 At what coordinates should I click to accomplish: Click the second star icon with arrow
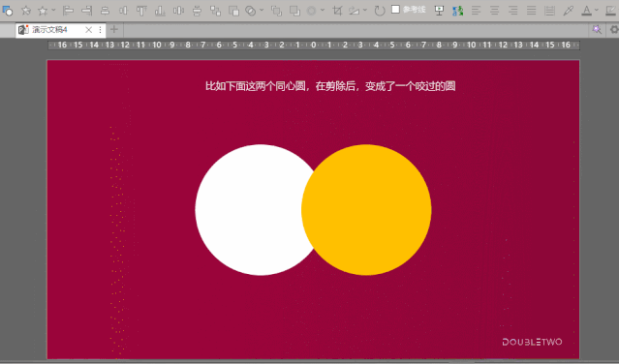pyautogui.click(x=43, y=11)
